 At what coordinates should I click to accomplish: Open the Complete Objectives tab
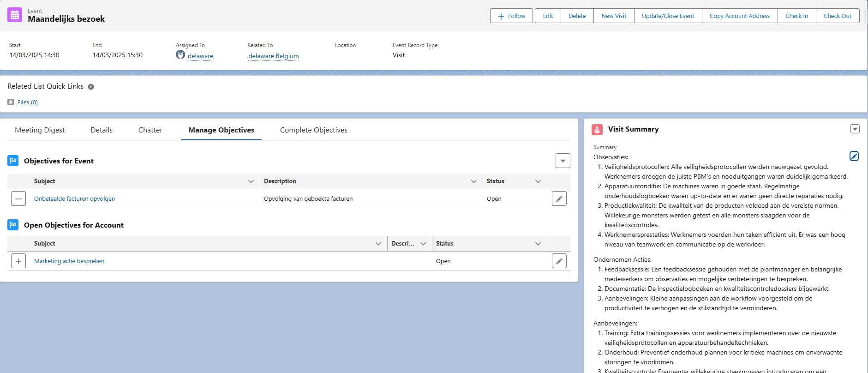tap(313, 130)
